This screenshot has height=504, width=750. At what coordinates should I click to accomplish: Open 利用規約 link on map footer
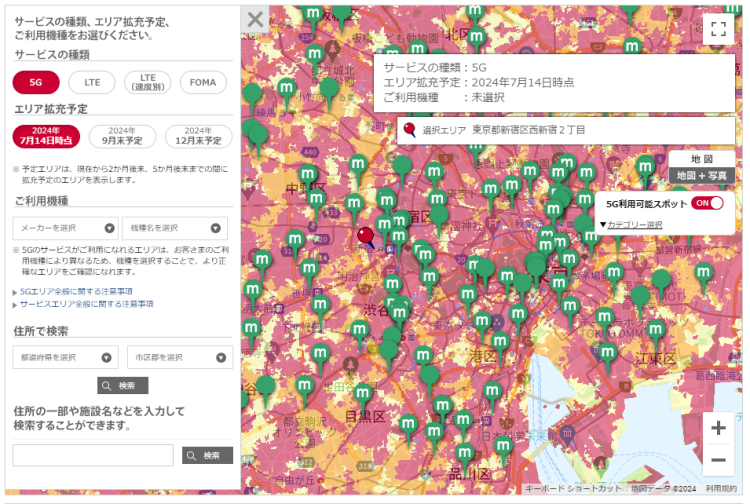click(x=721, y=488)
